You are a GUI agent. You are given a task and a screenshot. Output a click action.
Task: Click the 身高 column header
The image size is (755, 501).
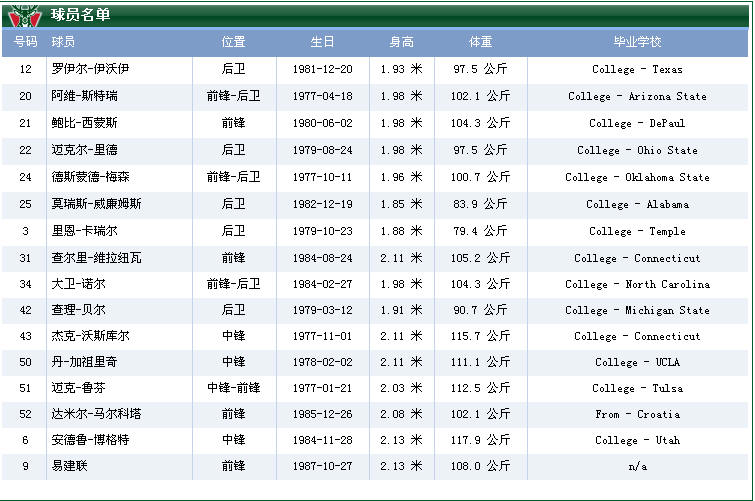[x=402, y=42]
